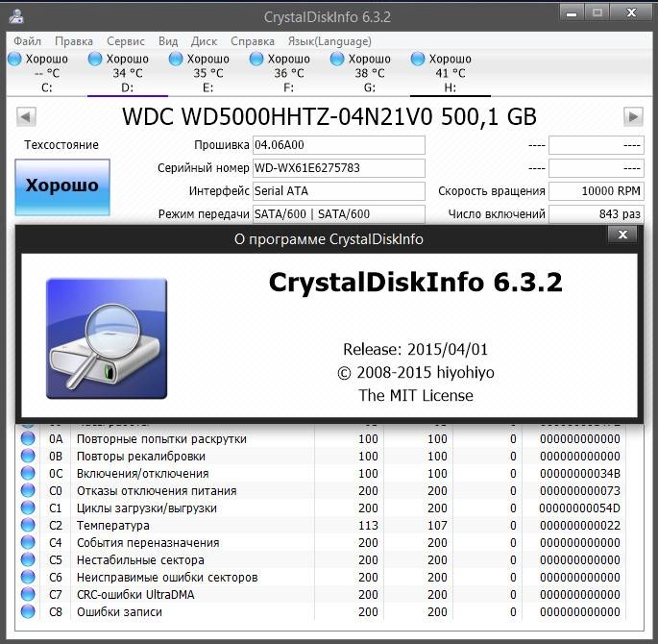Image resolution: width=658 pixels, height=644 pixels.
Task: Select disk D: status orb at 34 °C
Action: pyautogui.click(x=95, y=59)
